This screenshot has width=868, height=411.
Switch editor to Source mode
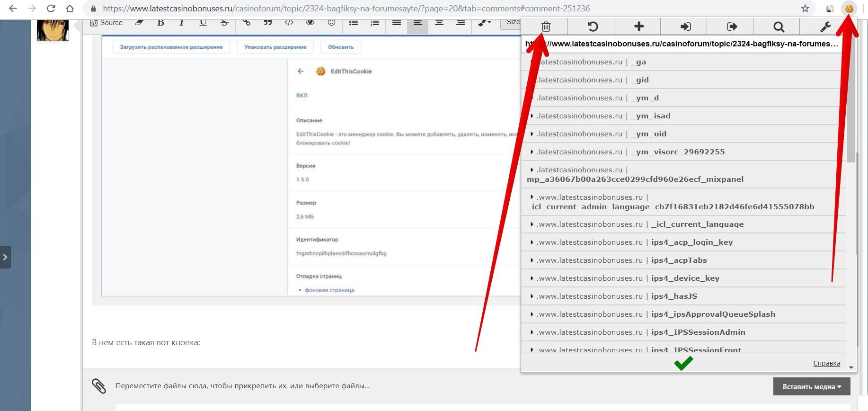106,22
